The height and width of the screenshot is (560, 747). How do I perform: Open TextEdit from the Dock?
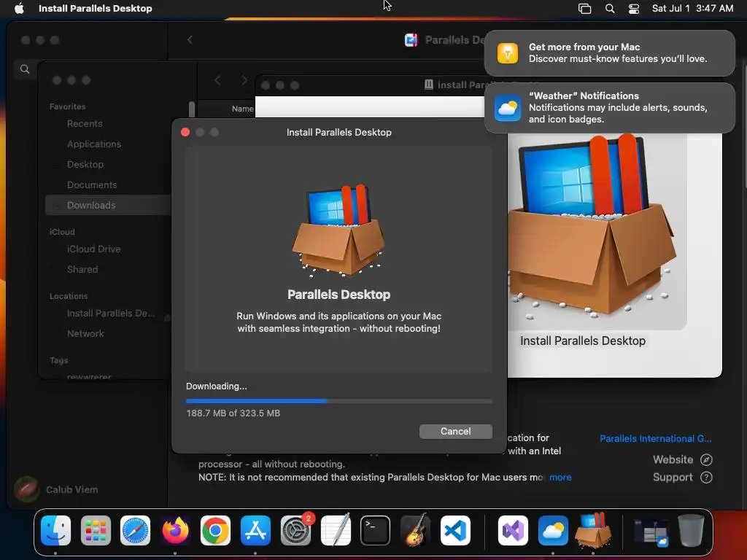[336, 530]
